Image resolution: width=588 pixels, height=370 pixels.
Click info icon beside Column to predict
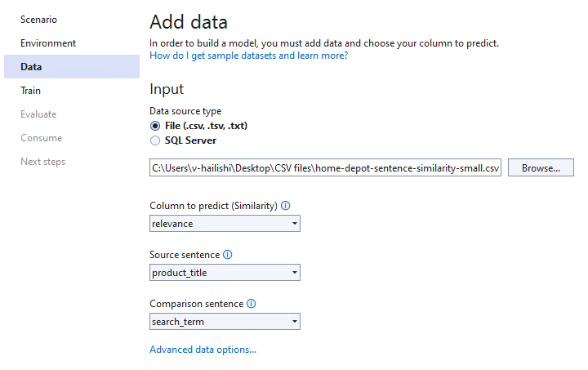[285, 206]
